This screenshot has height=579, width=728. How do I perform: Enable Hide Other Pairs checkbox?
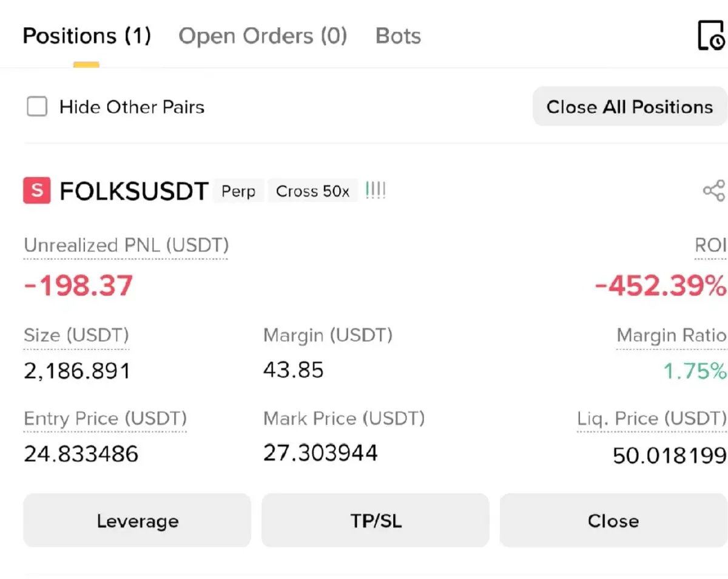coord(37,107)
